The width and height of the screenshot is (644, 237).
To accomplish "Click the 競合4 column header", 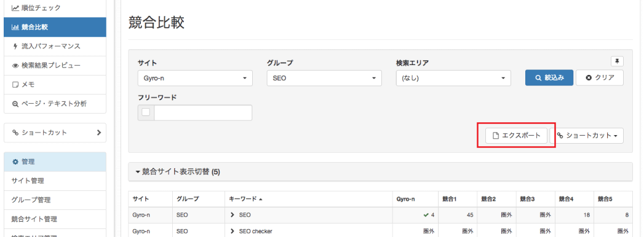I will tap(574, 199).
